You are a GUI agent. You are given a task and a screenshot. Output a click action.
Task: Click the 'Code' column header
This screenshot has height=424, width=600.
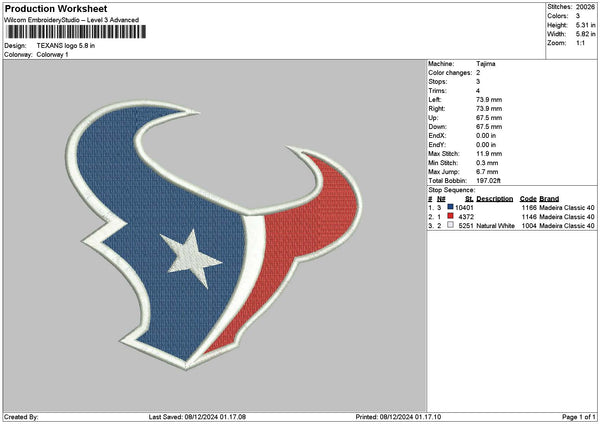pyautogui.click(x=528, y=199)
